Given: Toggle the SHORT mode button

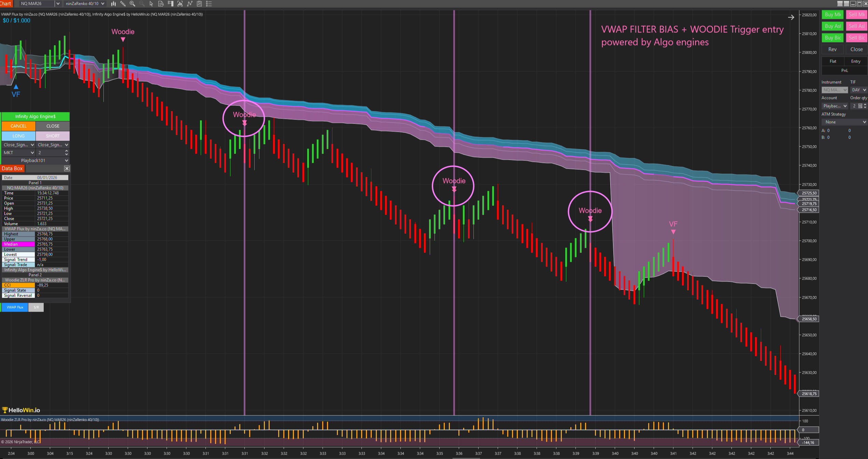Looking at the screenshot, I should click(x=53, y=136).
